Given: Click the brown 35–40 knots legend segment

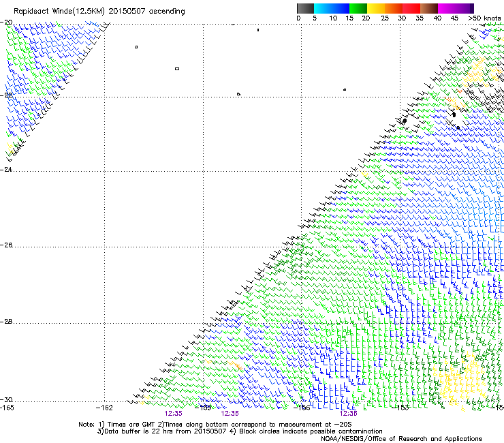Looking at the screenshot, I should click(429, 8).
